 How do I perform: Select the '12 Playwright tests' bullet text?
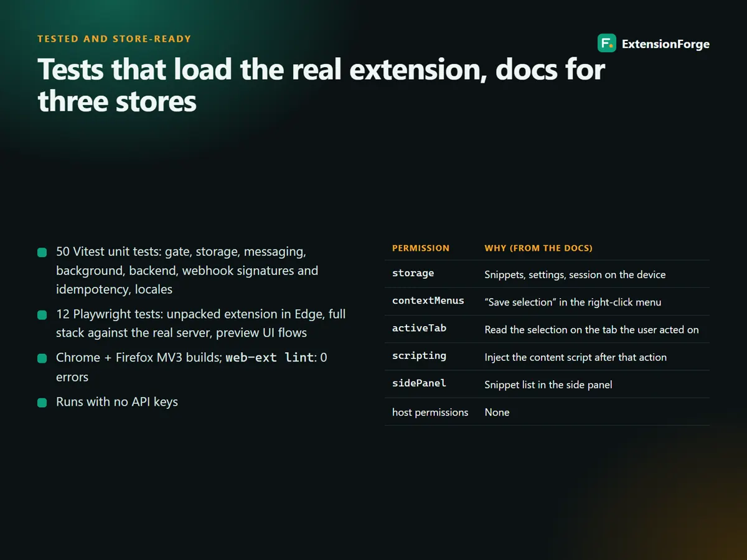point(200,324)
